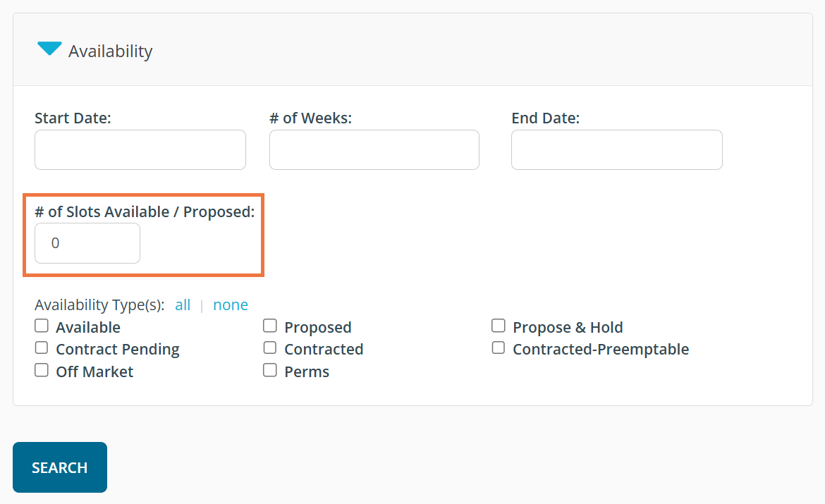
Task: Click the Start Date input field
Action: click(140, 149)
